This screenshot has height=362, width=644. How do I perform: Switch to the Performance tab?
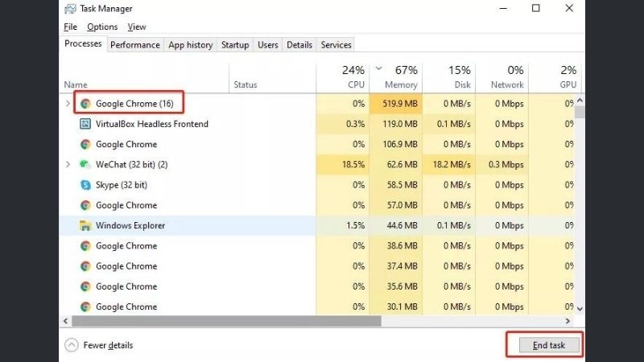coord(135,45)
